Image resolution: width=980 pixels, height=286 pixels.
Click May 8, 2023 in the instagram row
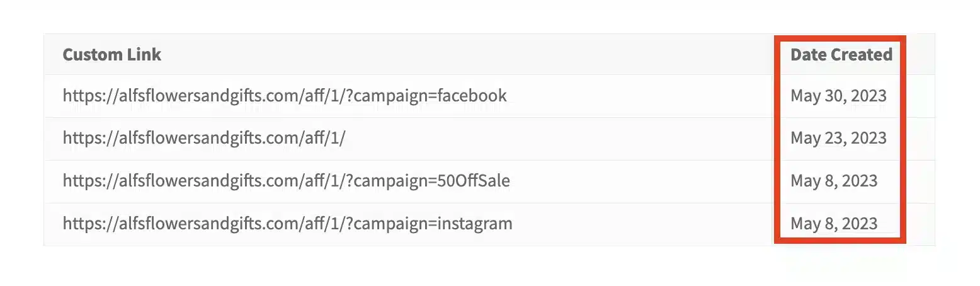[834, 224]
